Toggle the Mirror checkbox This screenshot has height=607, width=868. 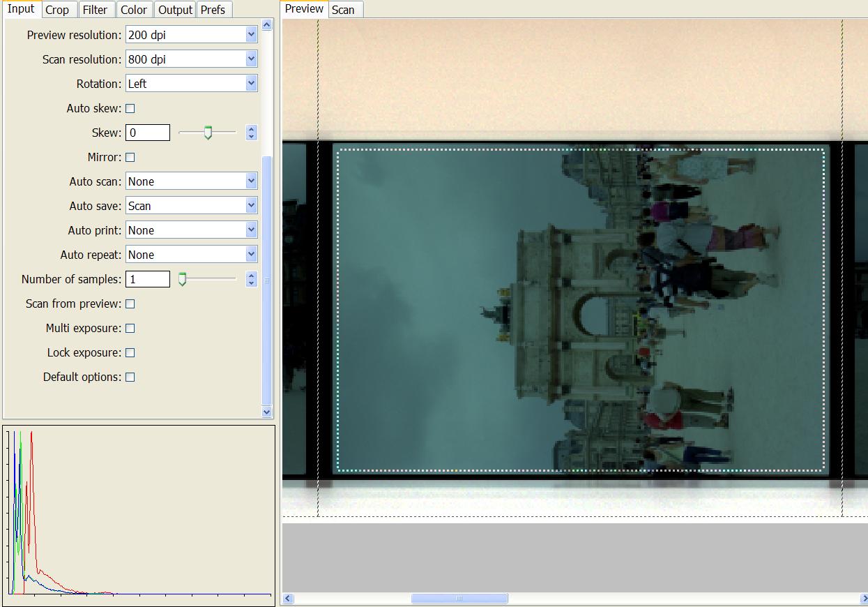pos(130,157)
